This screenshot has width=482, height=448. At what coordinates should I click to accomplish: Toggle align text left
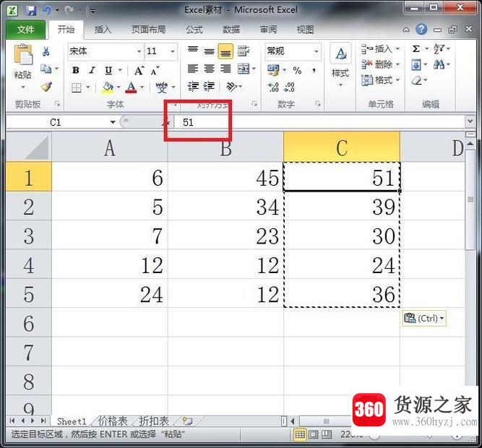tap(193, 69)
